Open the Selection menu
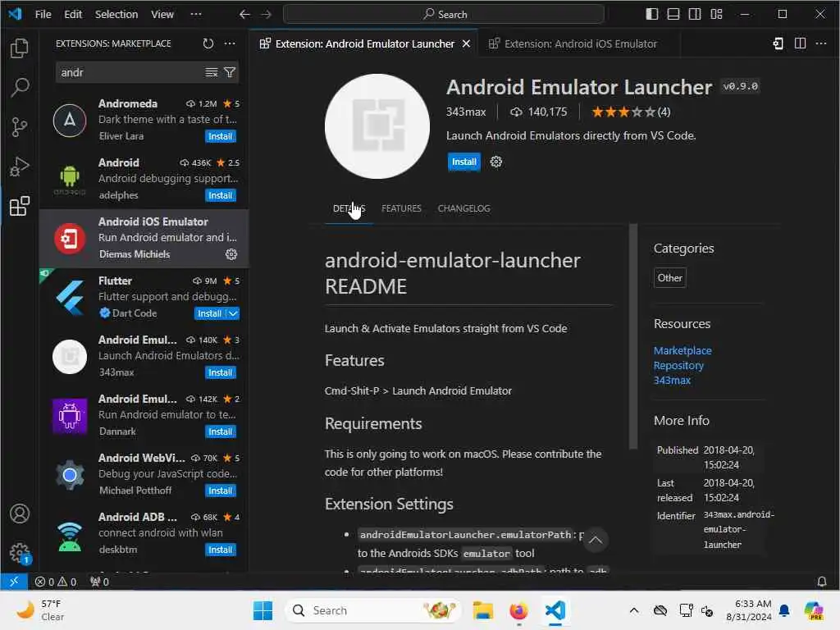This screenshot has width=840, height=630. coord(116,15)
